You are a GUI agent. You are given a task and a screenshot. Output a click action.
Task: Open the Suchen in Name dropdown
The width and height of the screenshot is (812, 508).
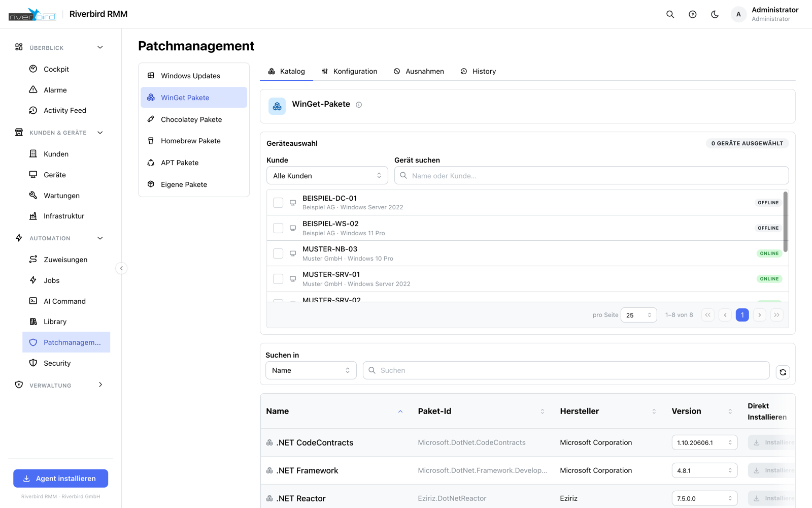311,370
